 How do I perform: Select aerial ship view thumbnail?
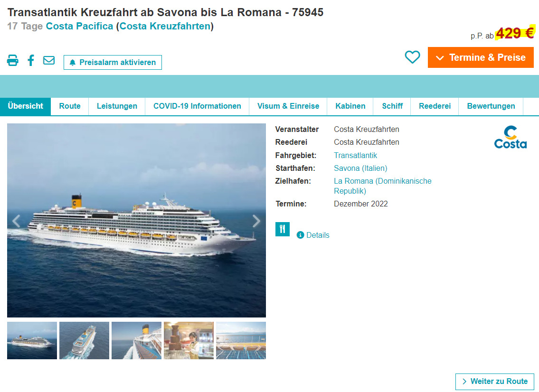coord(84,340)
